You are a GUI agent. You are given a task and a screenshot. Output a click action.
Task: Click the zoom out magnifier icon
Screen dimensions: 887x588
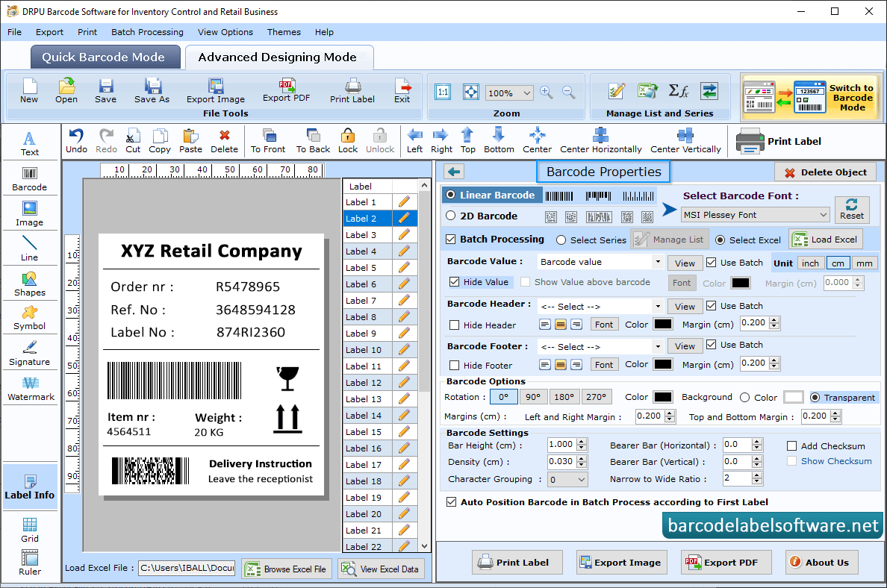click(568, 93)
